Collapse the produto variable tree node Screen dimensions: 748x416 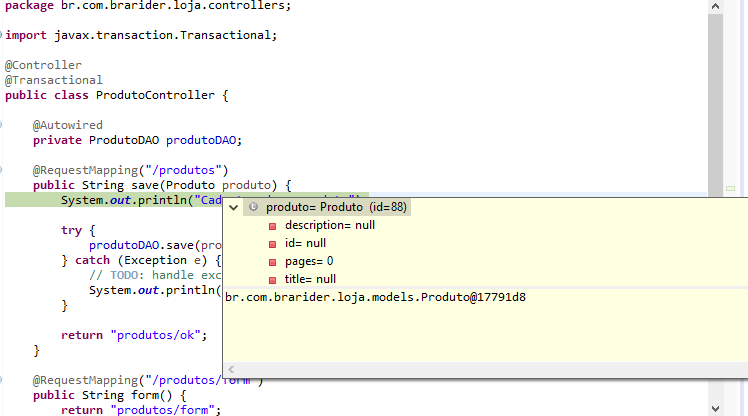233,208
